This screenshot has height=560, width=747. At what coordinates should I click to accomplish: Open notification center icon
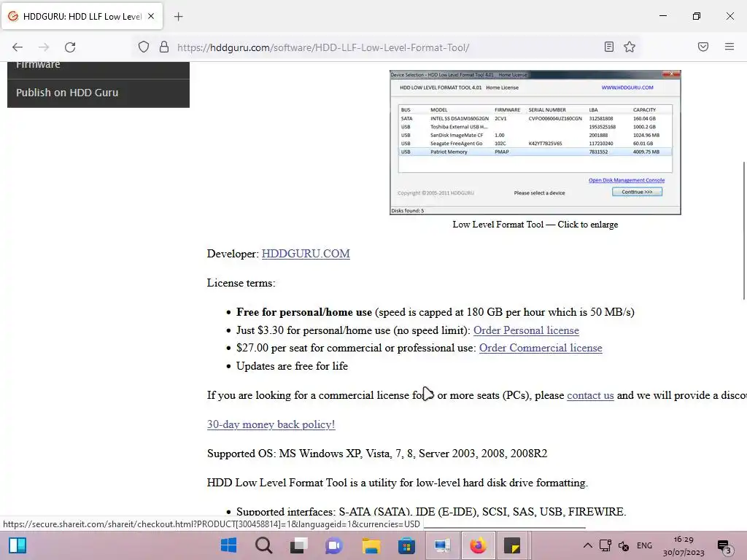[724, 547]
